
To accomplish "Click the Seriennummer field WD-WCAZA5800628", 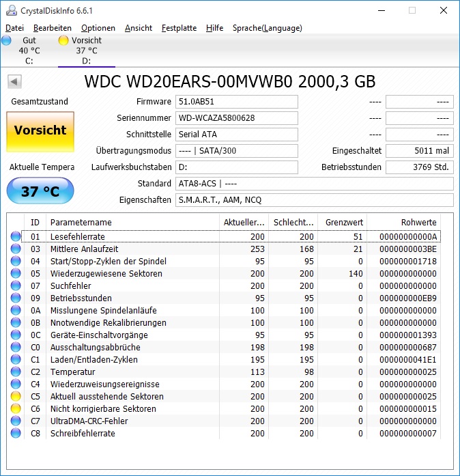I will [237, 118].
